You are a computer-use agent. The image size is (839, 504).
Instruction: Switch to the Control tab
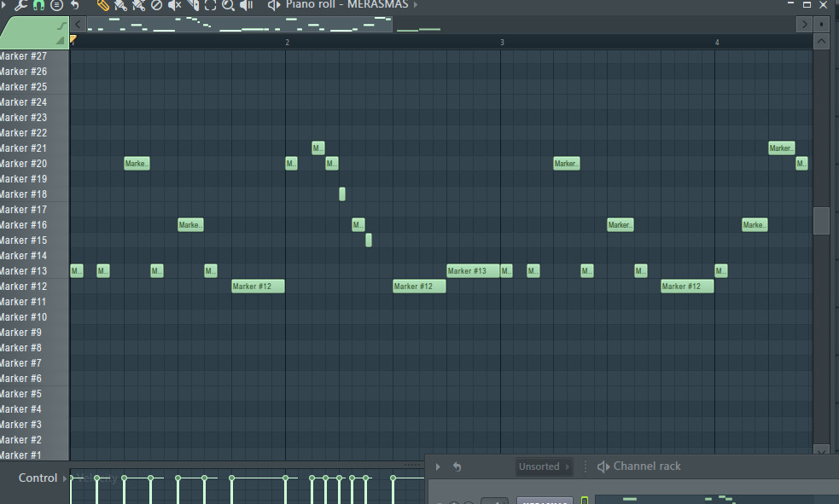[x=37, y=478]
